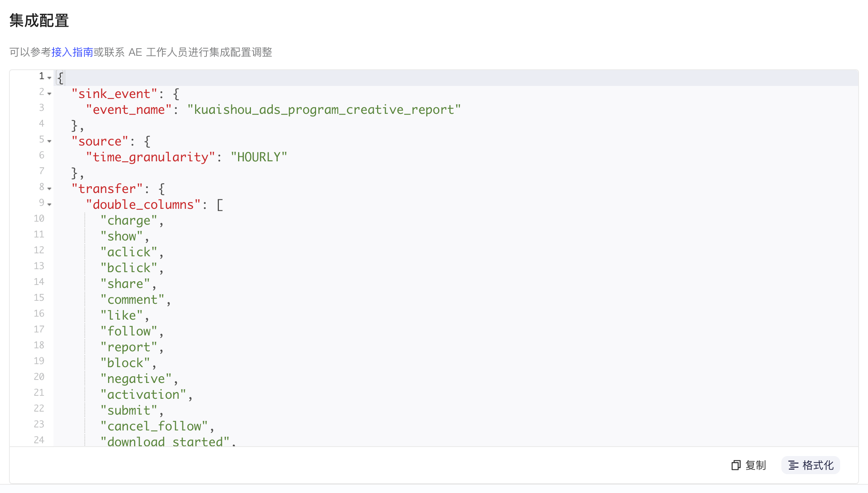Viewport: 868px width, 493px height.
Task: Click the "follow" entry on line 17
Action: [129, 331]
